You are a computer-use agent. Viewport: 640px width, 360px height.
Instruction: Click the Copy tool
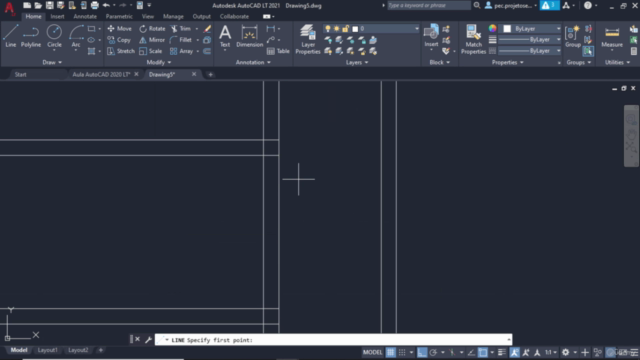coord(119,40)
